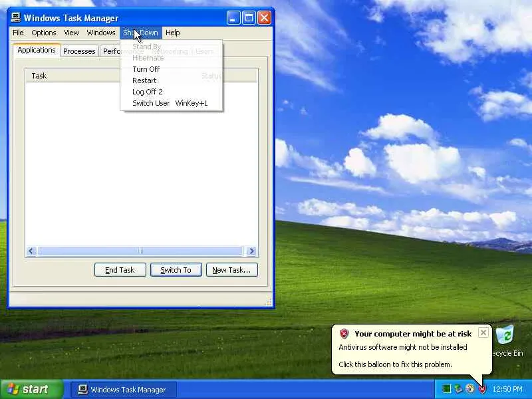Open the Help menu

click(x=172, y=33)
